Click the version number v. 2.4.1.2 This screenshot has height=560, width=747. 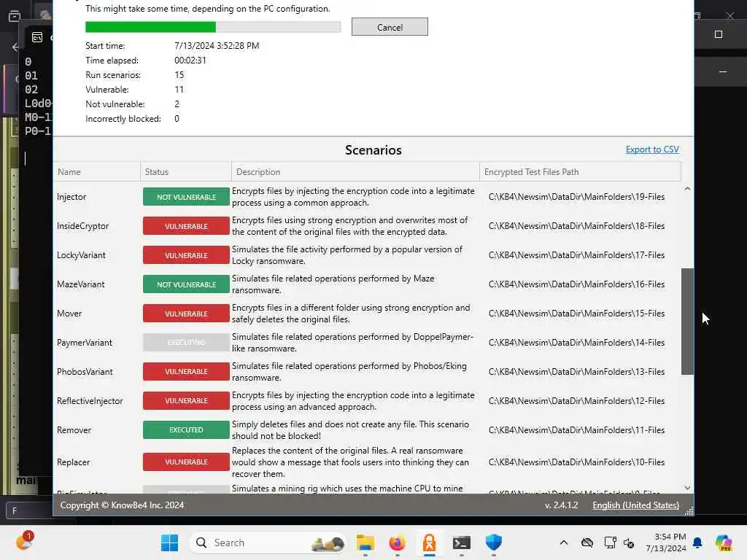[561, 505]
